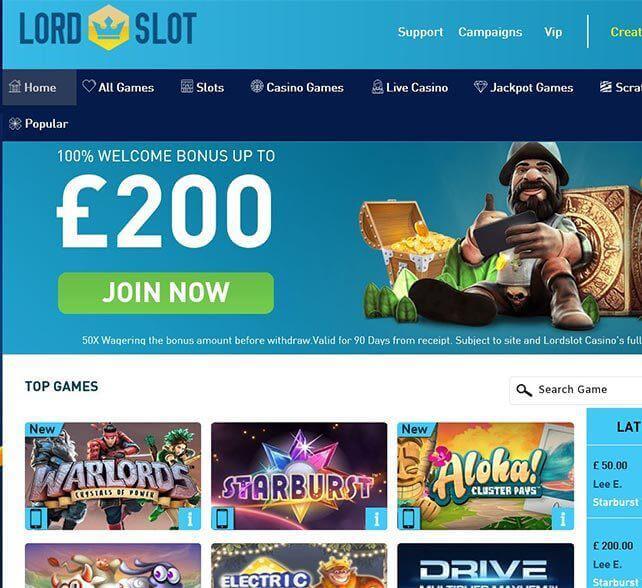Click the green Join Now button

pyautogui.click(x=166, y=293)
